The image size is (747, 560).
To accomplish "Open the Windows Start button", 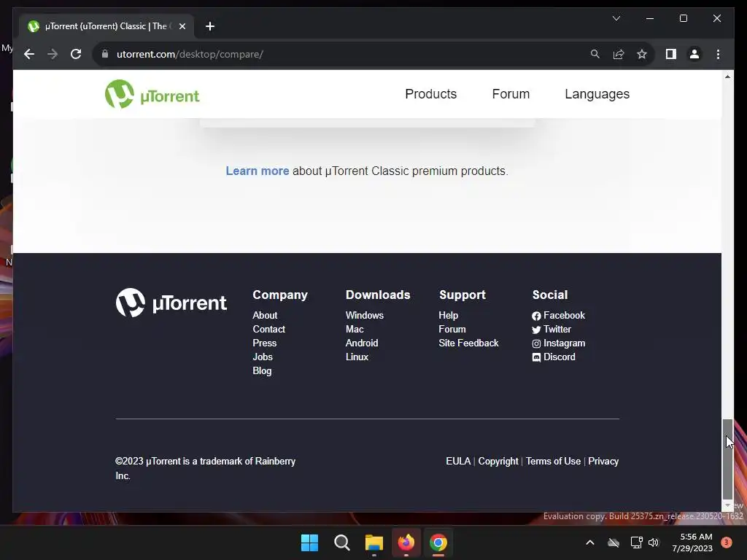I will tap(309, 542).
